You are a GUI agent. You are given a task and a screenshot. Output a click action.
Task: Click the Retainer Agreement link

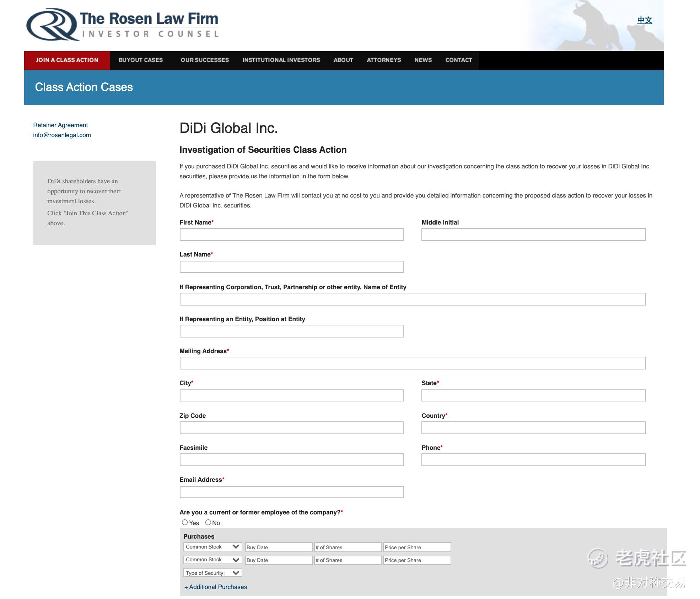tap(60, 125)
